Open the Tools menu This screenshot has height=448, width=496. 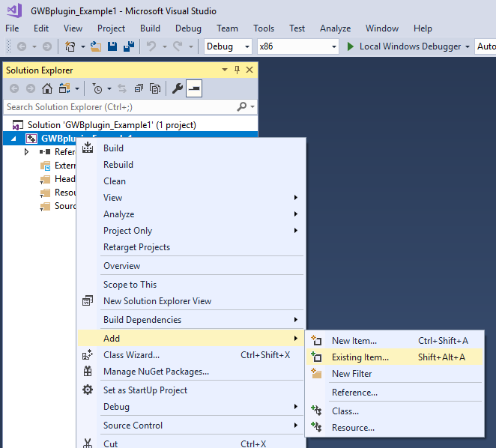(x=264, y=28)
